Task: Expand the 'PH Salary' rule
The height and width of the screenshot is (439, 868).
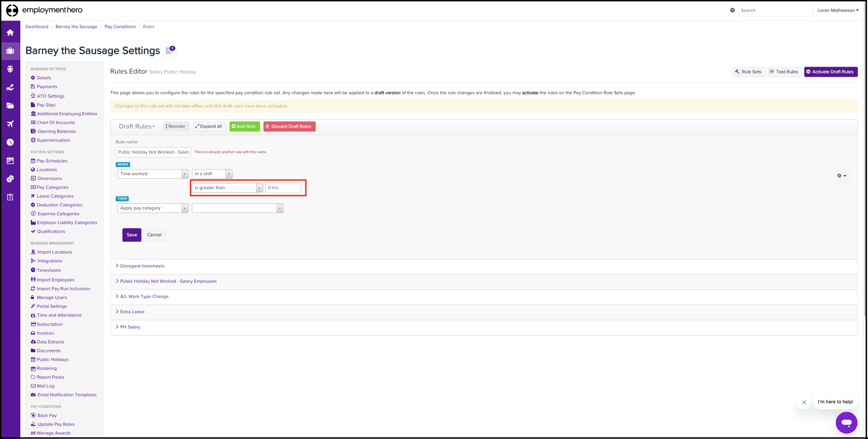Action: 130,327
